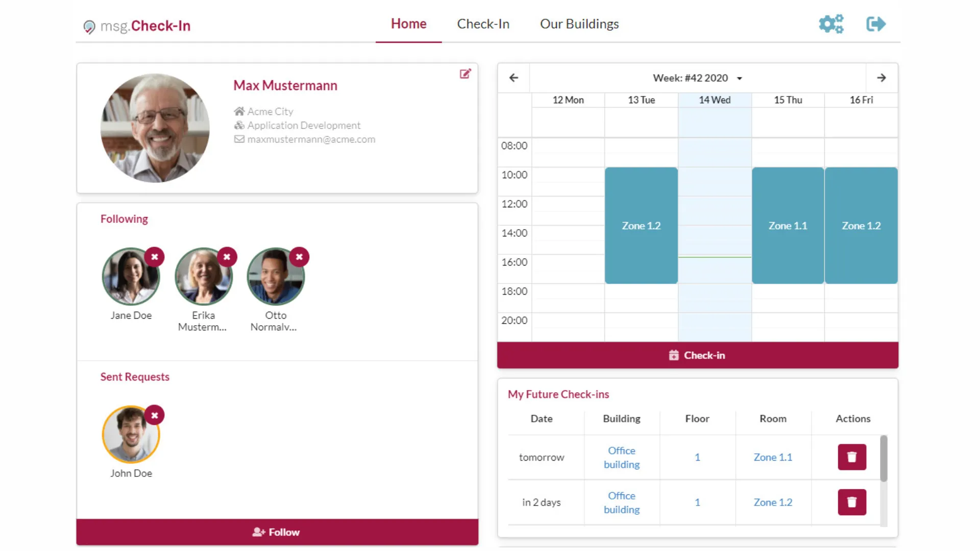Remove Erika Mustermann from following
980x551 pixels.
[x=227, y=257]
